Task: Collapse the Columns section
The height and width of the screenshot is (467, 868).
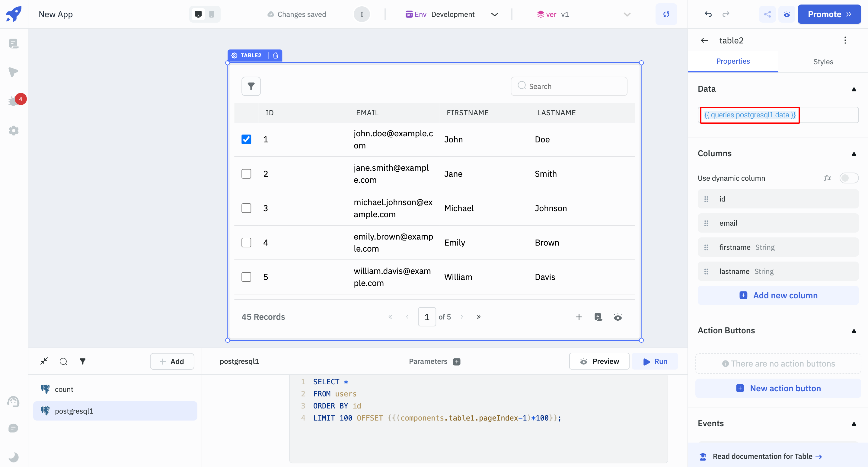Action: point(854,154)
